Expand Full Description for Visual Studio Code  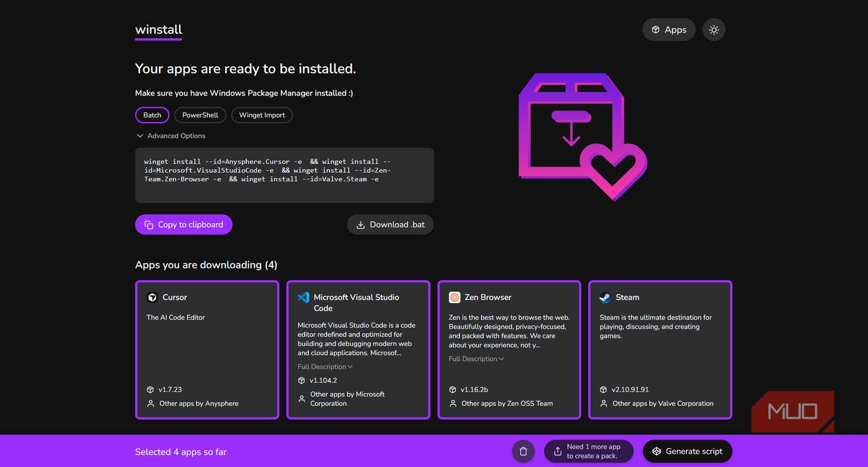coord(325,366)
